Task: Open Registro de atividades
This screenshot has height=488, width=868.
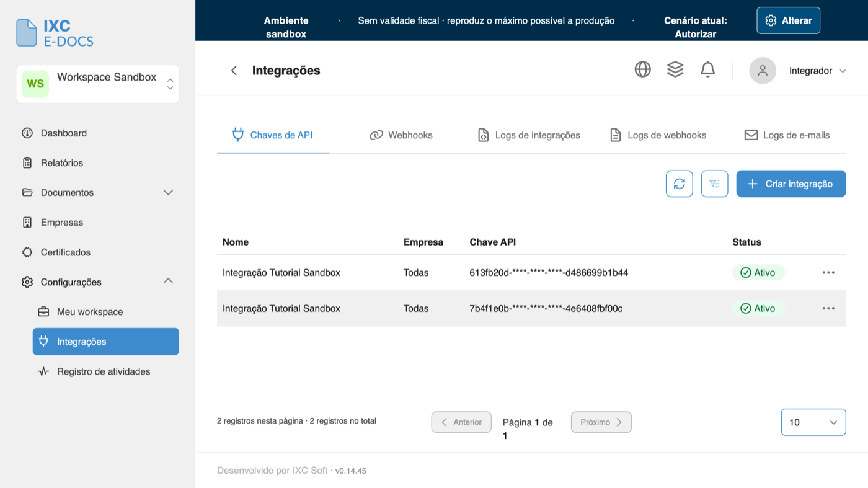Action: click(105, 371)
